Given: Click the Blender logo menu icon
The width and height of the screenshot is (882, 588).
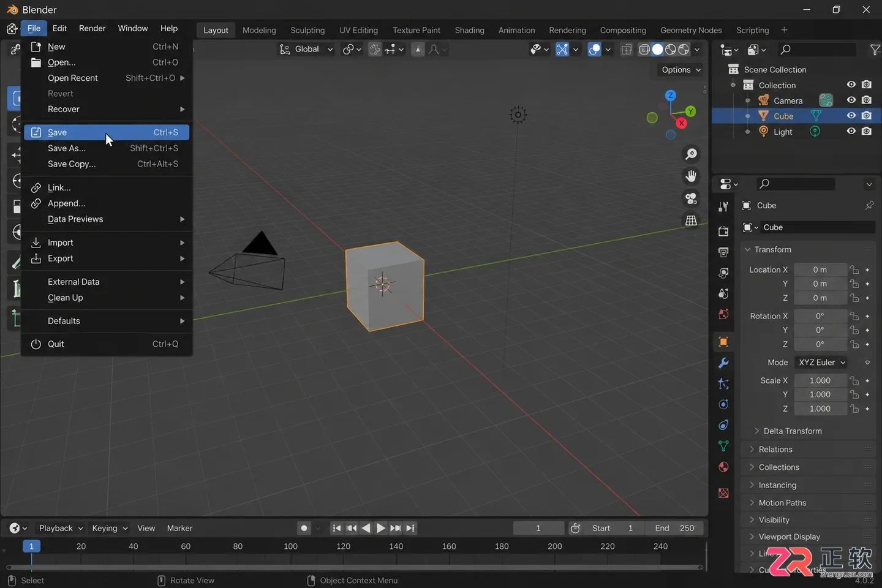Looking at the screenshot, I should click(12, 29).
